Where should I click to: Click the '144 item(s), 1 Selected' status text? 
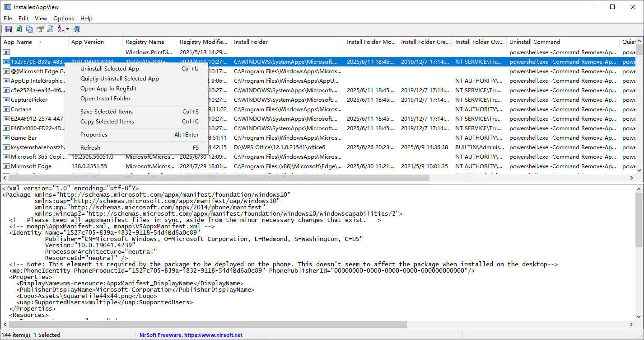coord(32,335)
